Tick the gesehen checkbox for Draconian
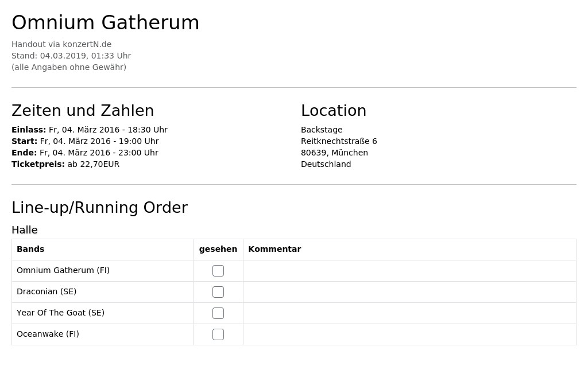Screen dimensions: 588x366 click(218, 292)
